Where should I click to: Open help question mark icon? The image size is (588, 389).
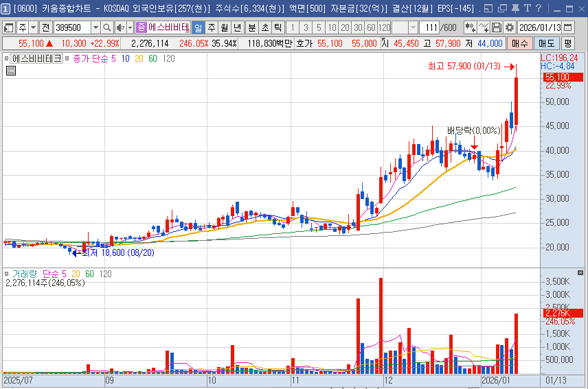(x=539, y=8)
